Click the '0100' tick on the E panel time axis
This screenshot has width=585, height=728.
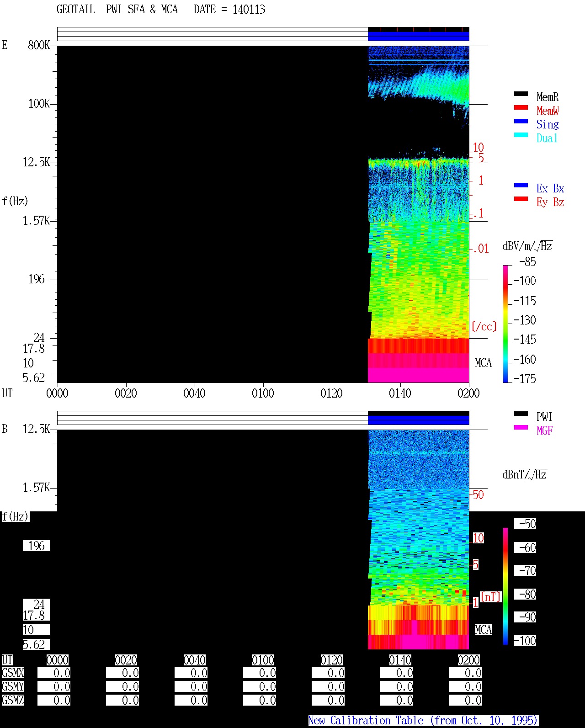point(263,393)
